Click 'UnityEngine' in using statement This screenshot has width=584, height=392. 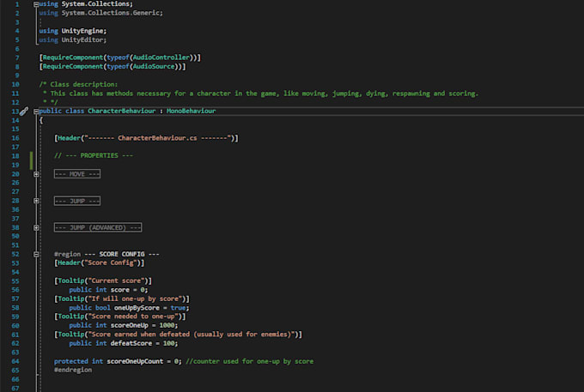[82, 31]
